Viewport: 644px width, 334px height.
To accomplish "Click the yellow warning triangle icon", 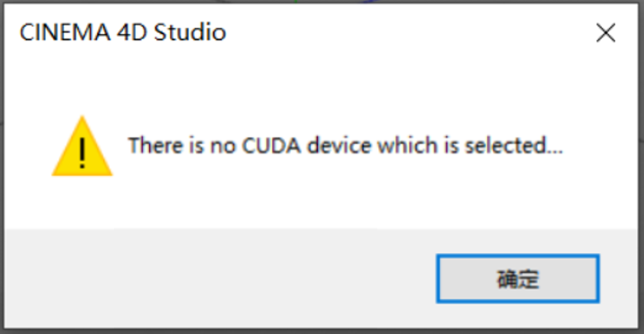I will pyautogui.click(x=82, y=146).
